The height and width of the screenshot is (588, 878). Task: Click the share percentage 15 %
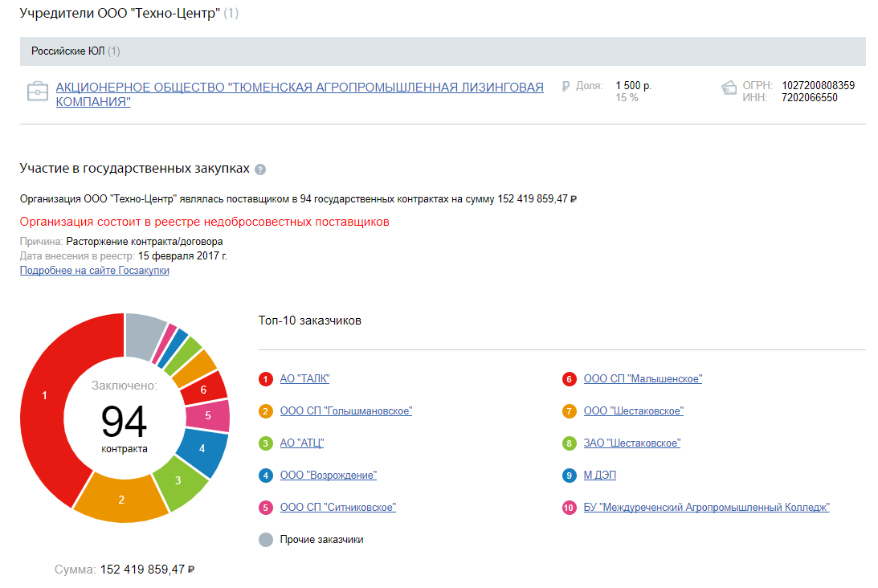click(627, 98)
